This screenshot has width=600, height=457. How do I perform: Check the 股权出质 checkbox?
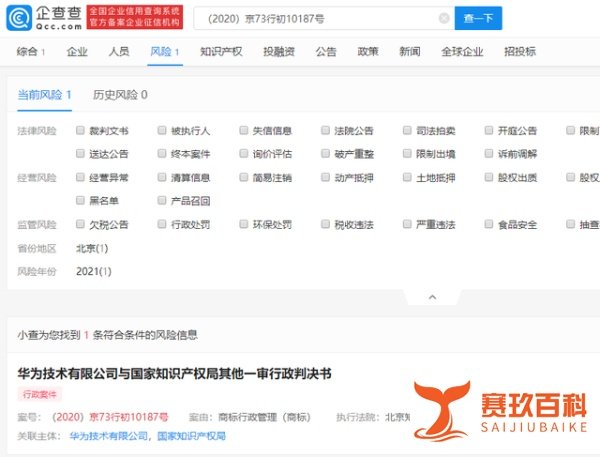click(x=489, y=177)
